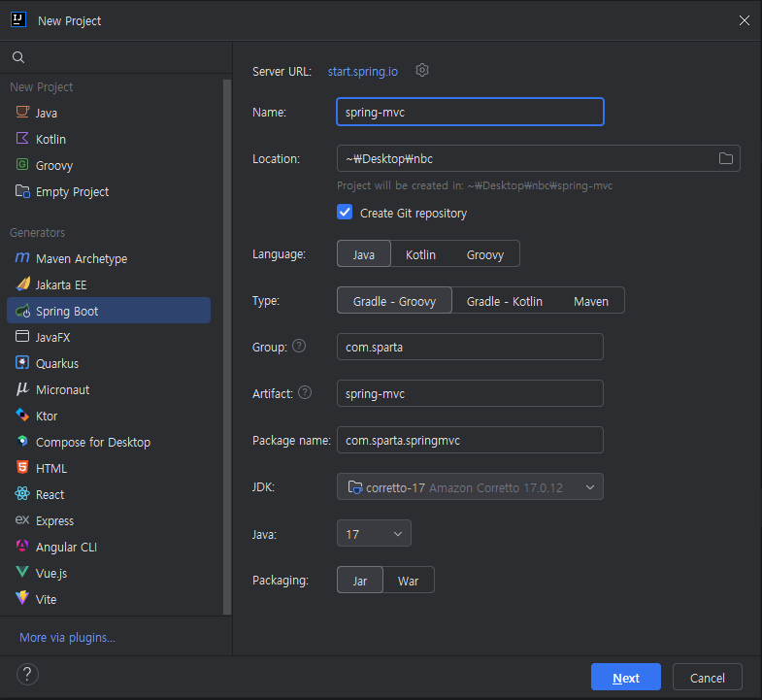Click the Group input field
This screenshot has width=762, height=700.
tap(471, 347)
